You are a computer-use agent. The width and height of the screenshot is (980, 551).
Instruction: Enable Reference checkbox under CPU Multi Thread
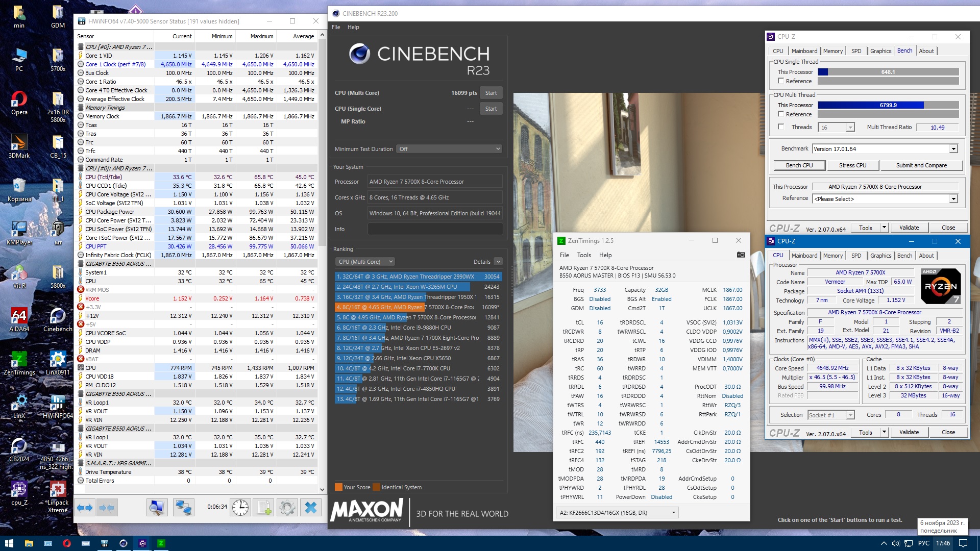pyautogui.click(x=781, y=114)
